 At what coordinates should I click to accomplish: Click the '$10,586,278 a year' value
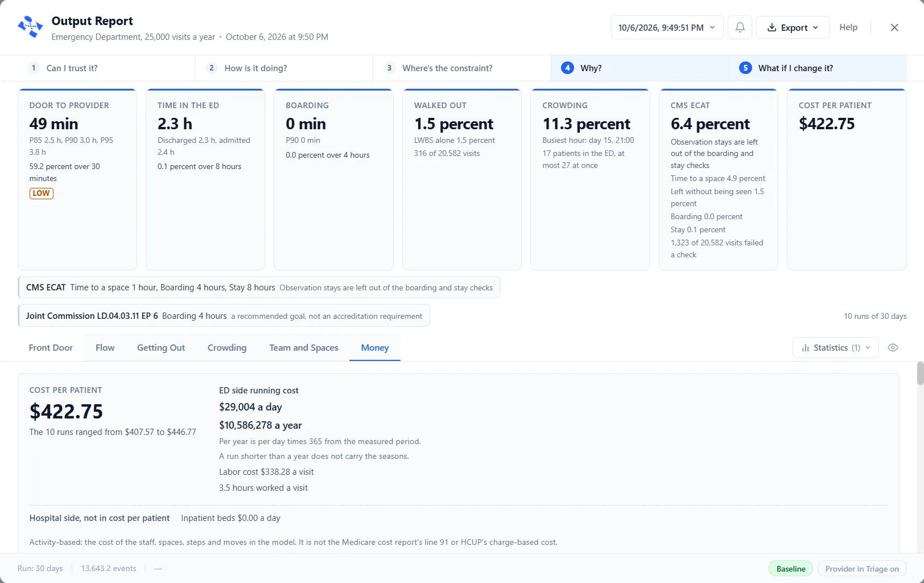261,425
